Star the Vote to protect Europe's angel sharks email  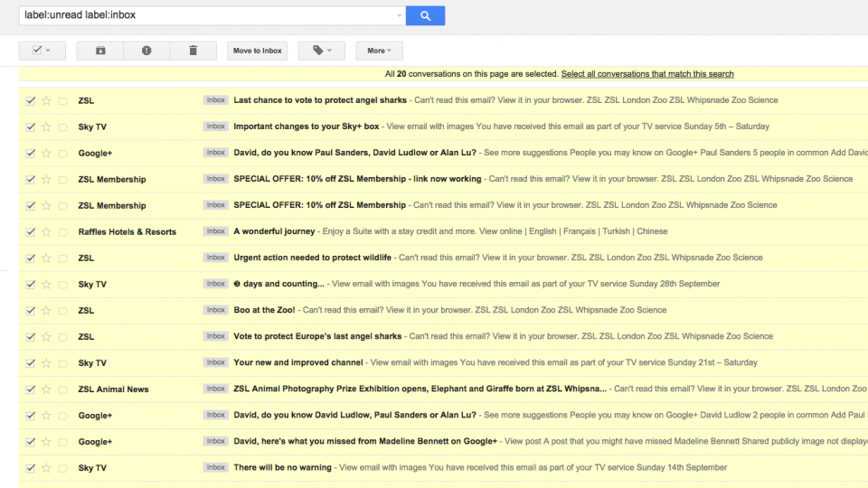[x=46, y=336]
